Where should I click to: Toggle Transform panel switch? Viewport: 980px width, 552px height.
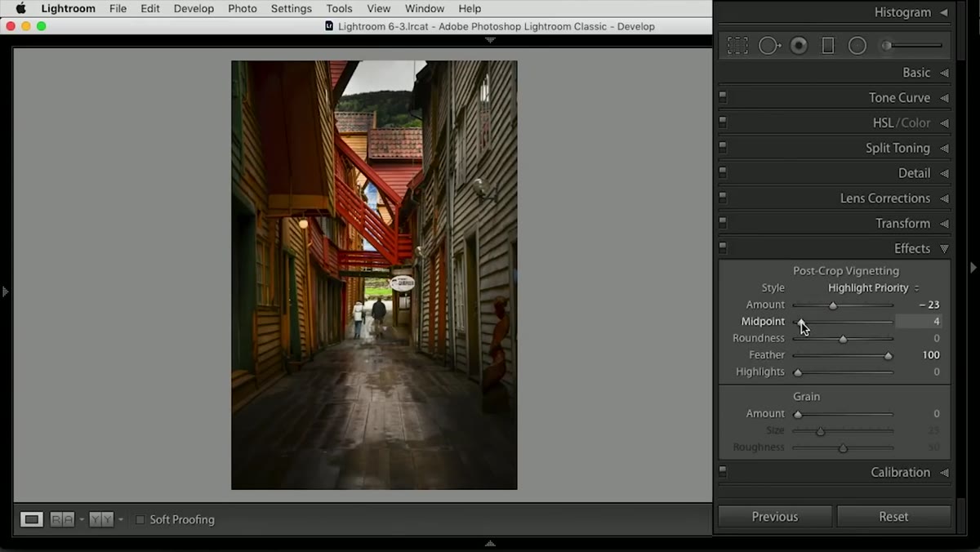point(723,223)
